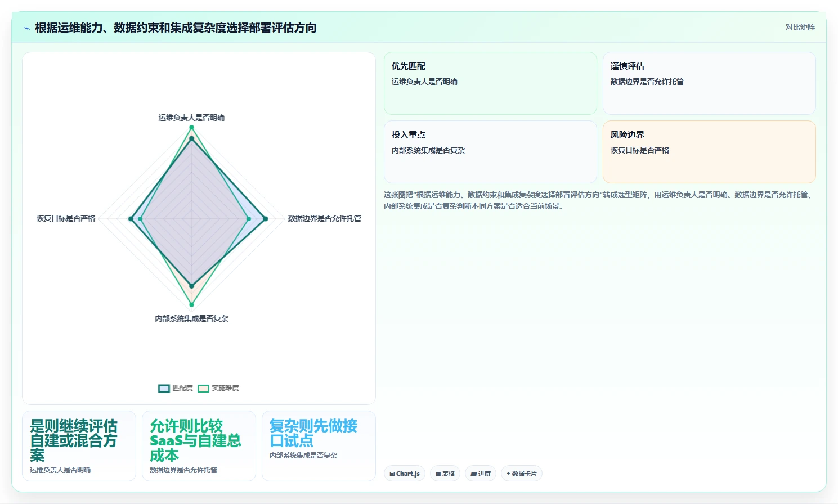Click the 匹配度 point on the 数据边界是否允许托管 axis
The image size is (838, 504).
(266, 219)
